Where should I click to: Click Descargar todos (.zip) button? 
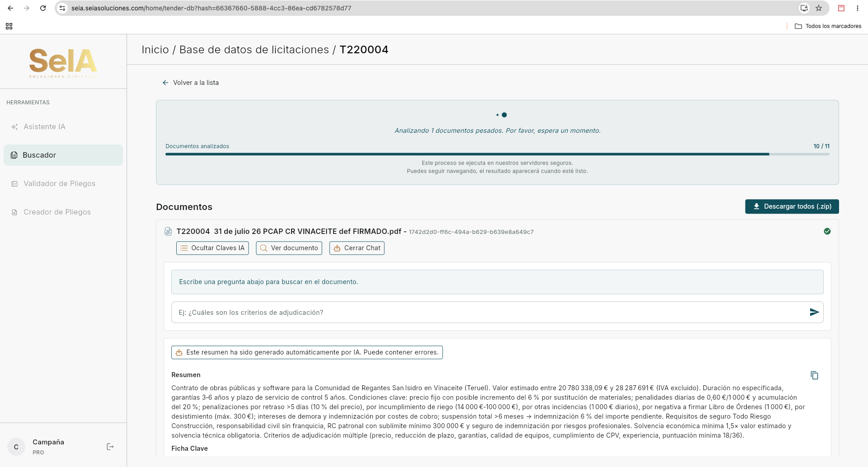792,206
